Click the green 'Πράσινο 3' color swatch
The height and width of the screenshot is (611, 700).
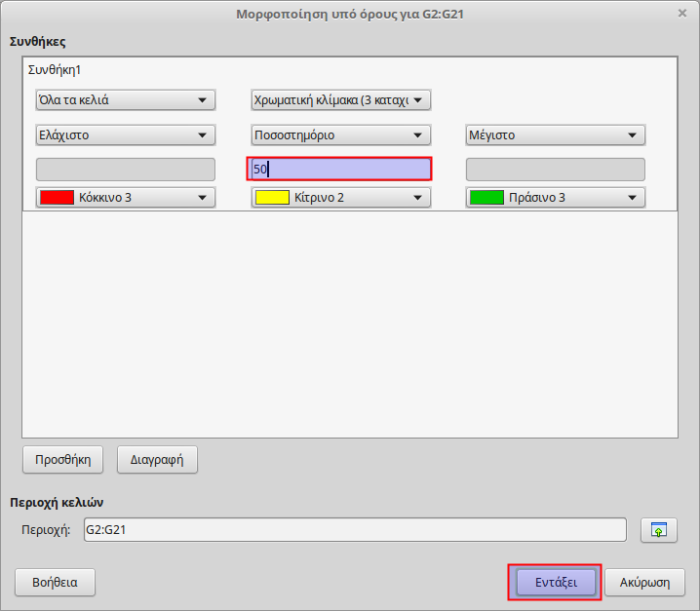[x=486, y=197]
